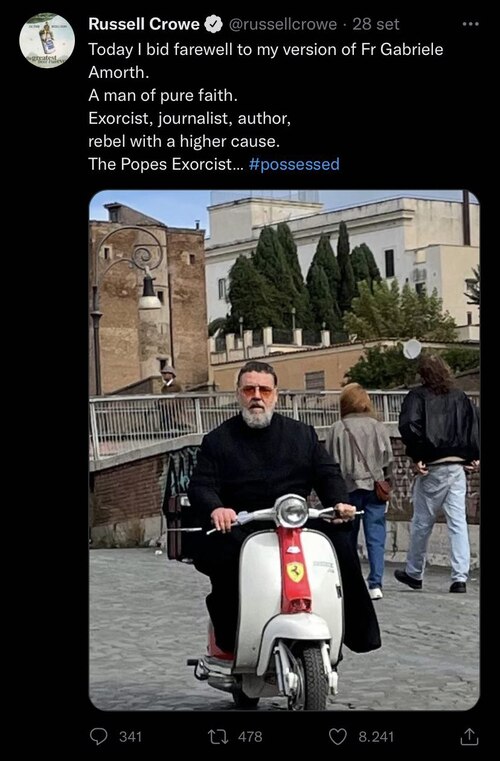This screenshot has height=761, width=500.
Task: Open the Russell Crowe display name link
Action: [144, 24]
